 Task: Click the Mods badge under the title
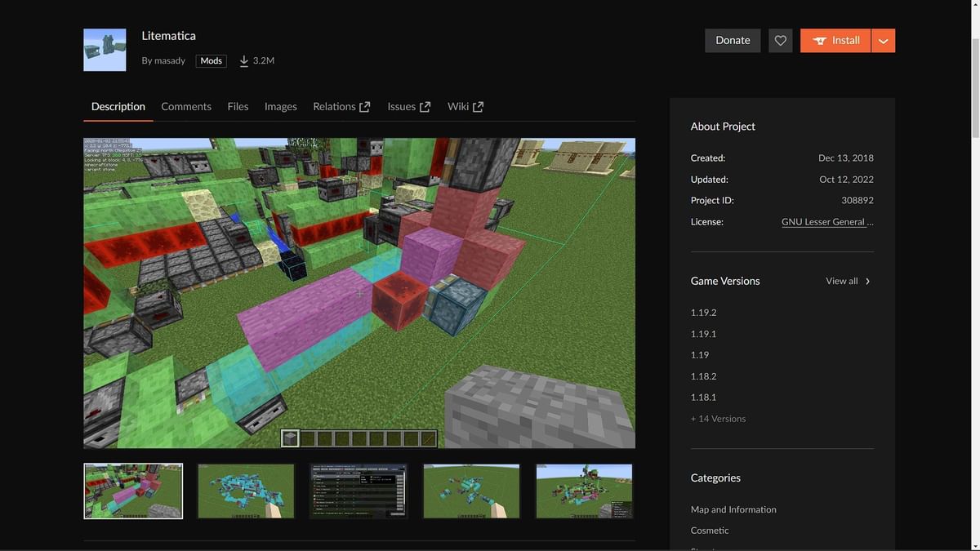(211, 60)
